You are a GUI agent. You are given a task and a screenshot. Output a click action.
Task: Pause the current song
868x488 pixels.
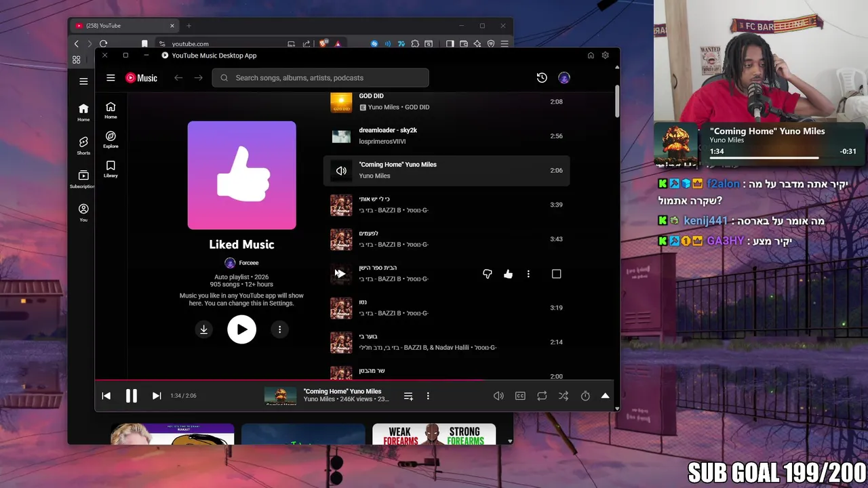click(132, 396)
